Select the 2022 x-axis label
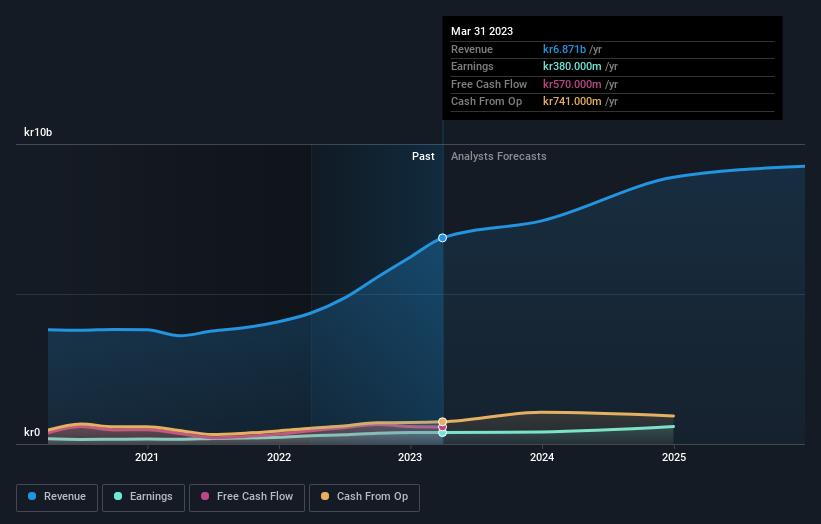 click(x=279, y=457)
